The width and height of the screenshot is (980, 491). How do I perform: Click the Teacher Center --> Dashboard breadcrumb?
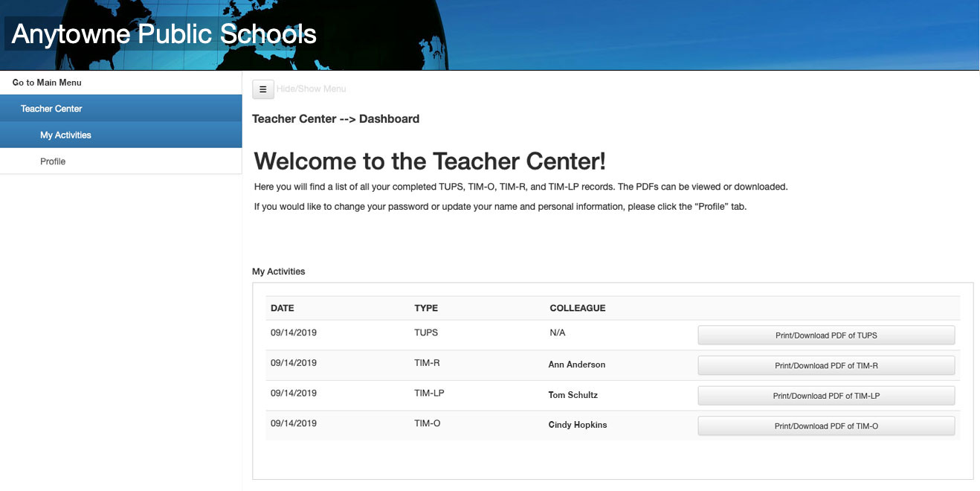point(336,119)
